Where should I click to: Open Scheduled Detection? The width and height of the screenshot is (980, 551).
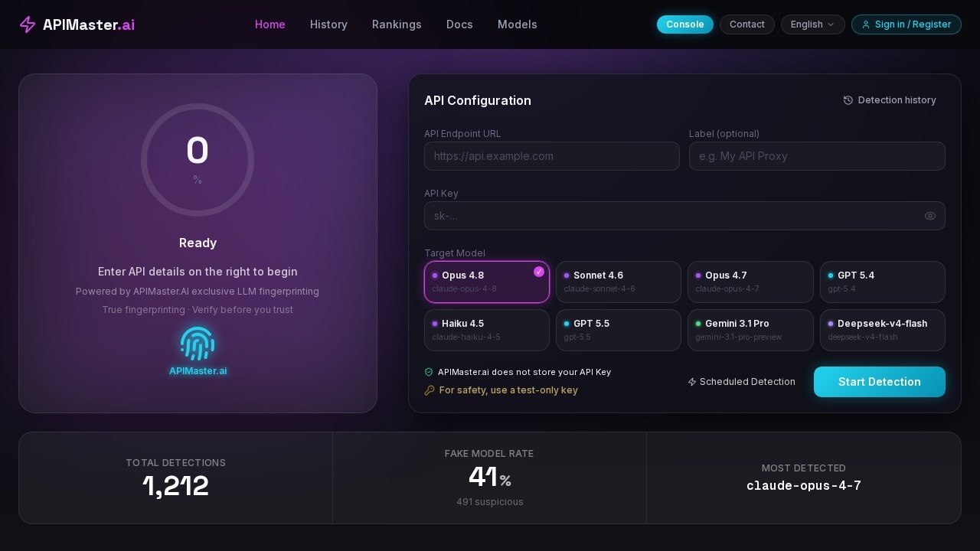coord(741,382)
